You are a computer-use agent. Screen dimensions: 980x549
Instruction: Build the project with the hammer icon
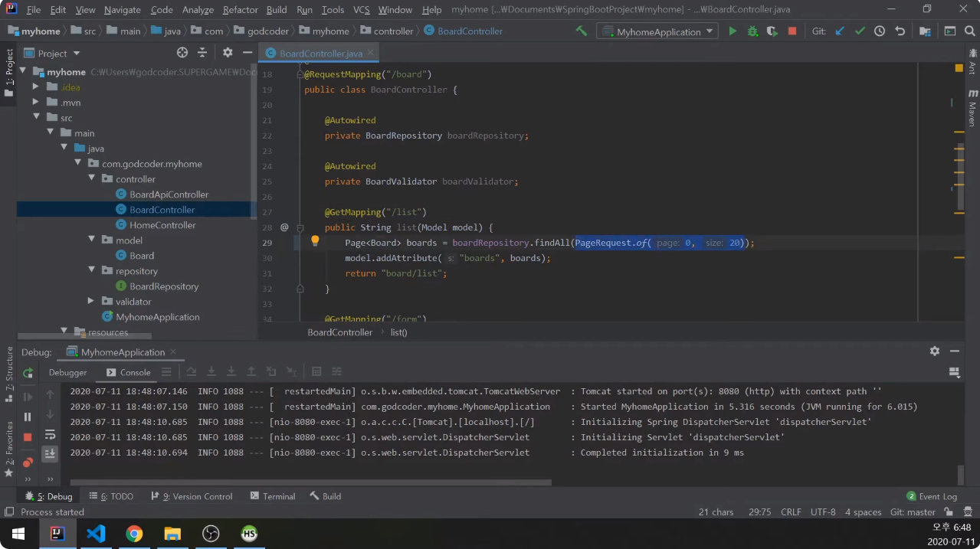[582, 31]
